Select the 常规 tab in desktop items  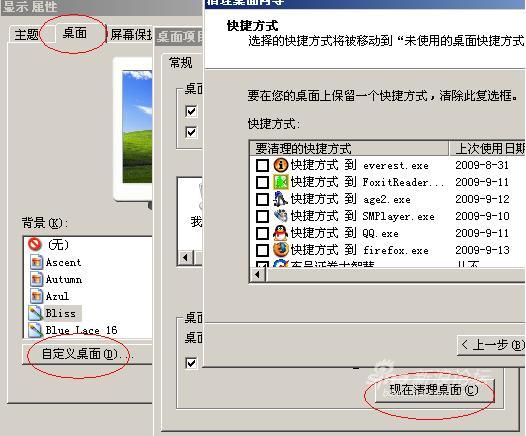pyautogui.click(x=181, y=62)
